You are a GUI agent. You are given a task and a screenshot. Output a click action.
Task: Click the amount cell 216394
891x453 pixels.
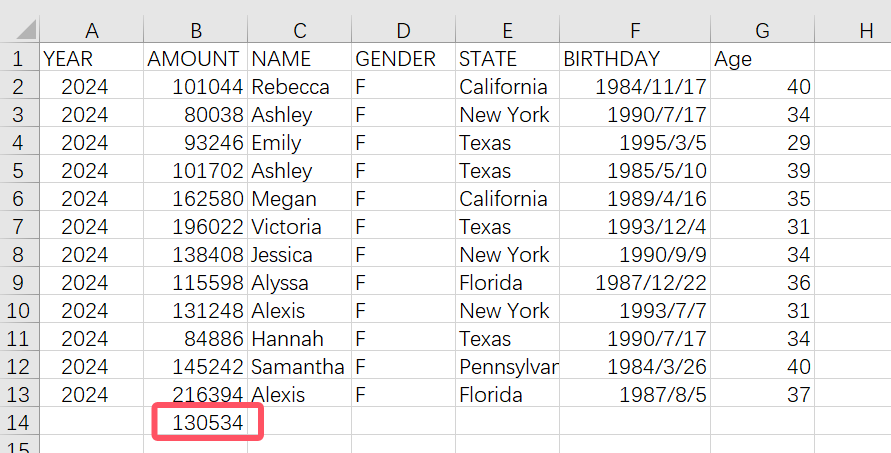[x=207, y=395]
